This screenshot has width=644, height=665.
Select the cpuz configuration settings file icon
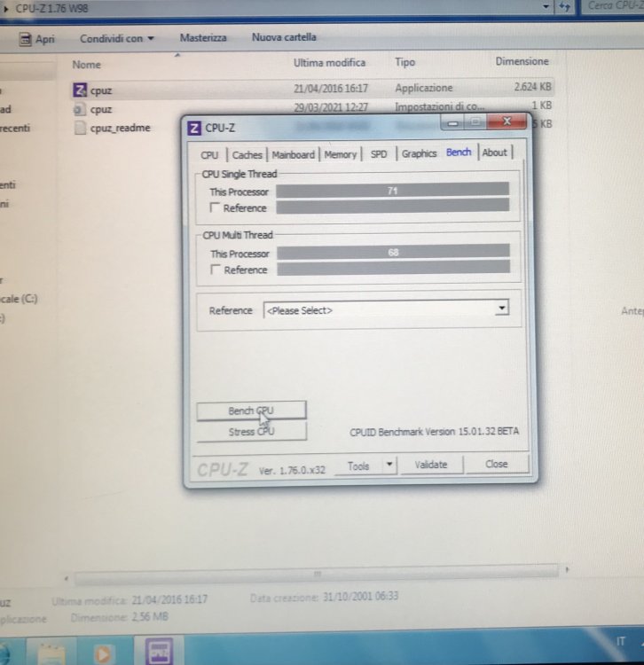pyautogui.click(x=79, y=109)
